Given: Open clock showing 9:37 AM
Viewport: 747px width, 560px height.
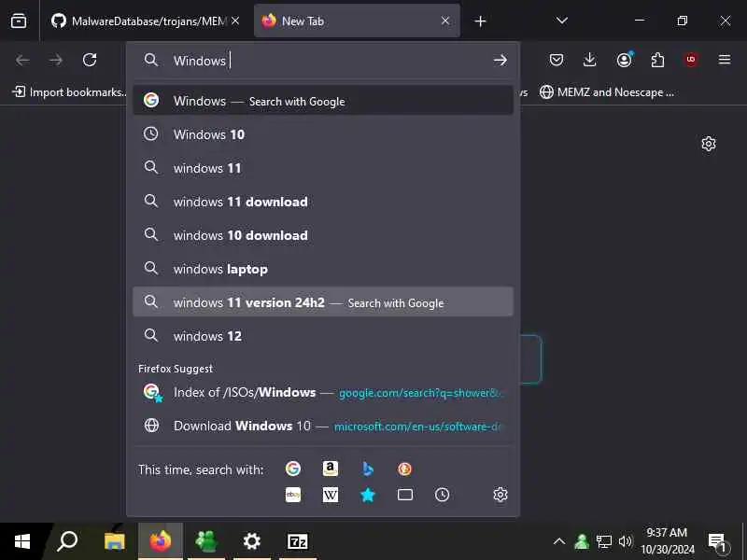Looking at the screenshot, I should [x=667, y=541].
